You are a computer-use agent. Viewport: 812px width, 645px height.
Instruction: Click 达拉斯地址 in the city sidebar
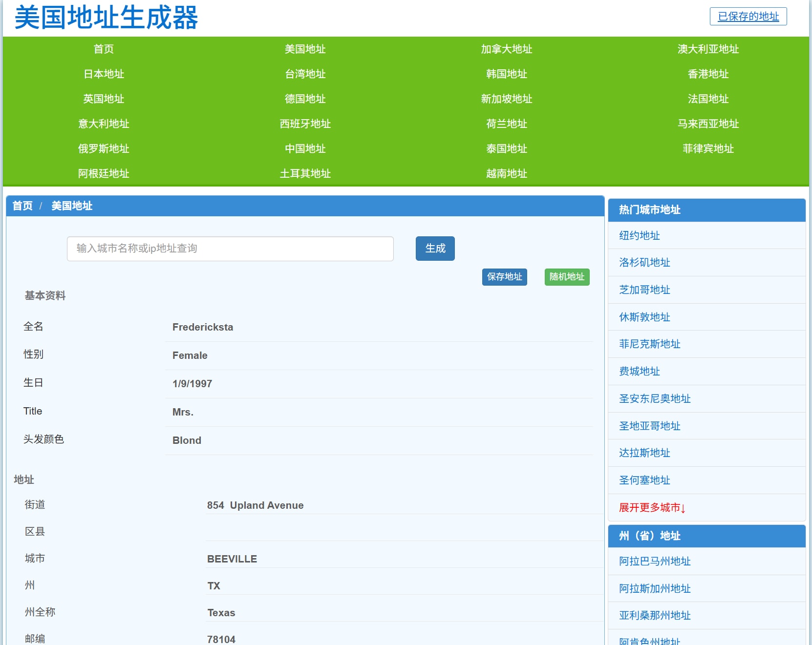point(644,453)
